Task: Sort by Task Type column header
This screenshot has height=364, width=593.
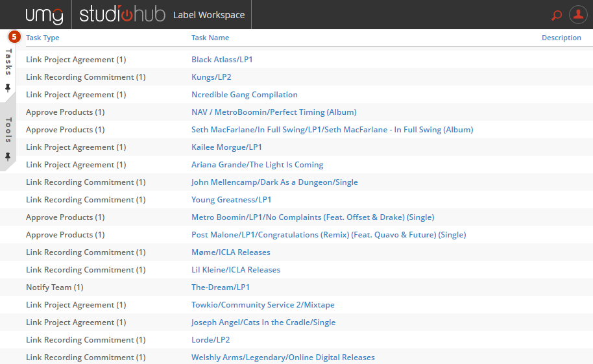Action: pyautogui.click(x=43, y=38)
